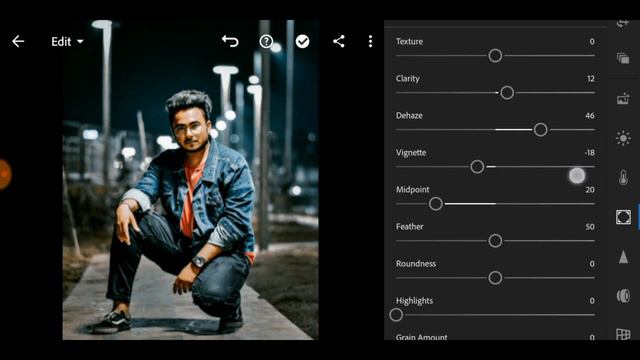
Task: Click the Clarity value 12
Action: click(591, 78)
